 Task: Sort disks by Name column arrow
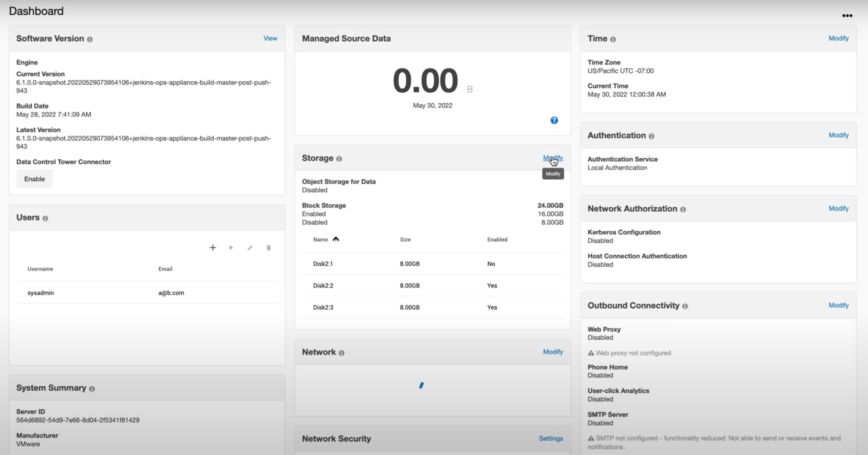pos(335,239)
